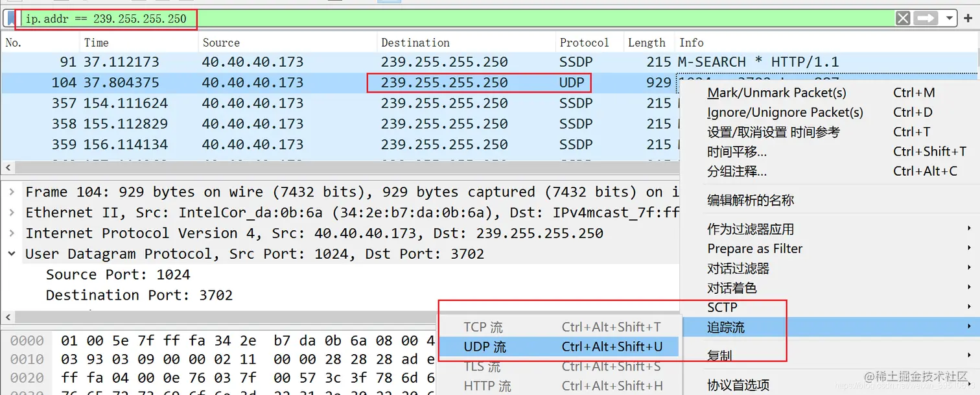Open 对话着色 submenu
The image size is (980, 395).
(830, 287)
